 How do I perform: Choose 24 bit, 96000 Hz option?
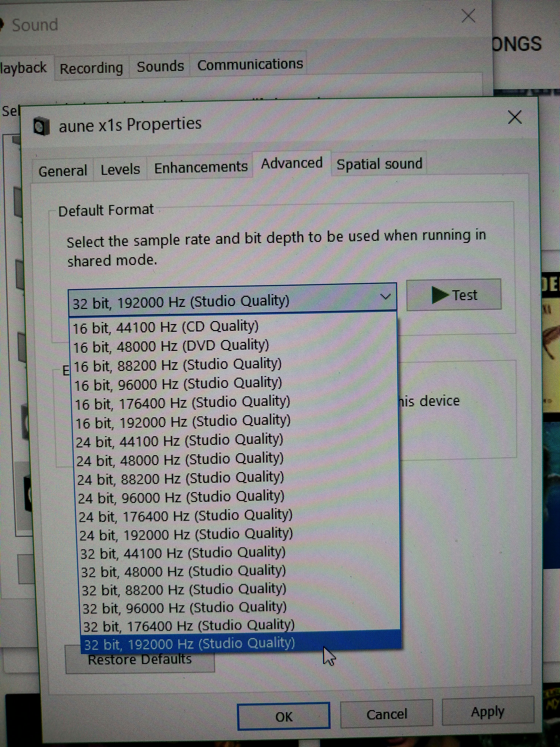click(x=181, y=497)
